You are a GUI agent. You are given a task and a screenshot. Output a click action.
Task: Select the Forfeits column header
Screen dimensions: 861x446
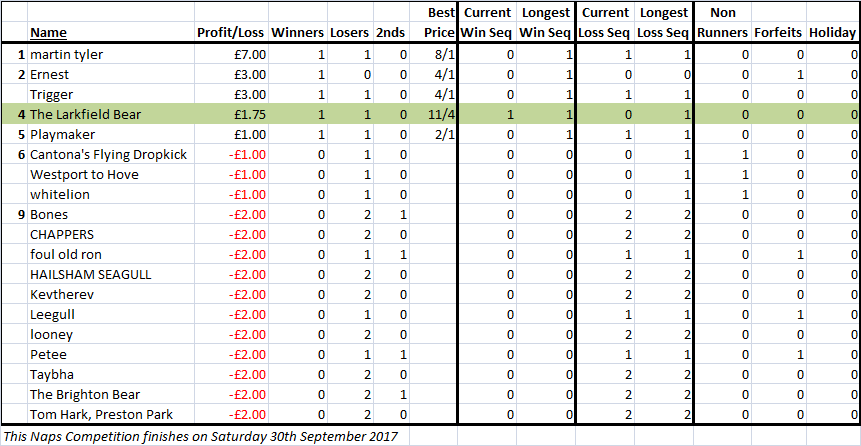click(x=779, y=32)
